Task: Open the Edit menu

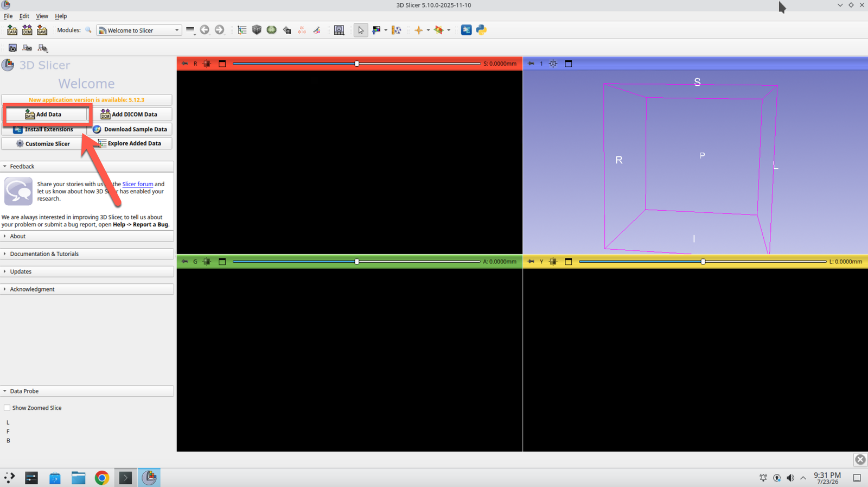Action: click(x=24, y=16)
